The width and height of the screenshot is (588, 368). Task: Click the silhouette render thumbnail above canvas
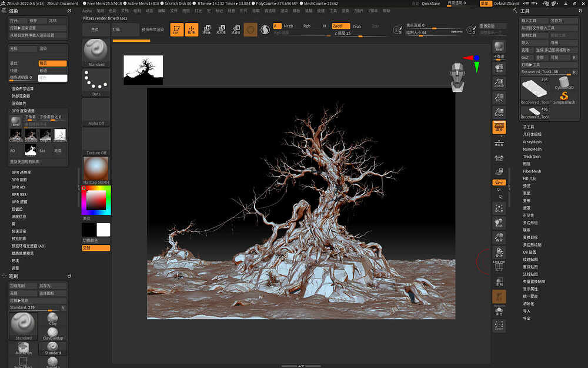(143, 70)
